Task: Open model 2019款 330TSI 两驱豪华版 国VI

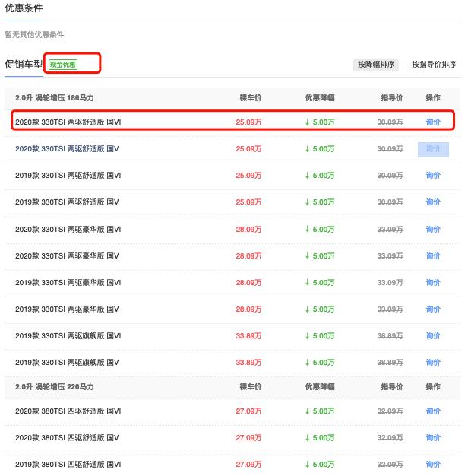Action: pyautogui.click(x=68, y=283)
